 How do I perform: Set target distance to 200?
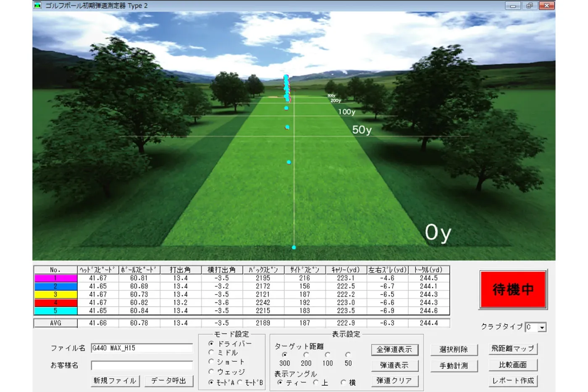point(306,355)
